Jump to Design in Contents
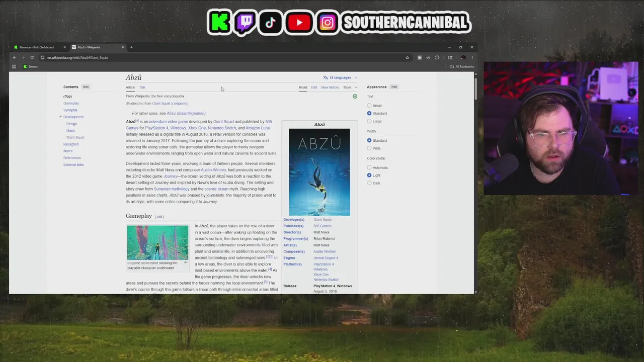This screenshot has width=644, height=362. [71, 124]
